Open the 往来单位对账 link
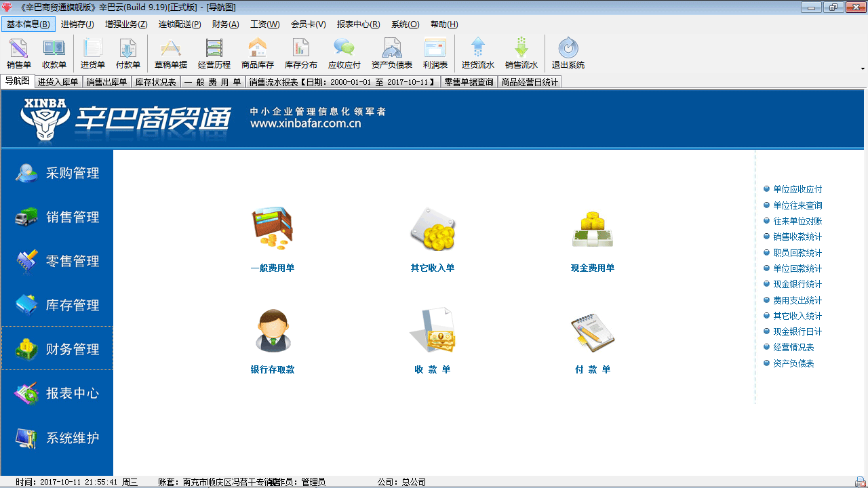Image resolution: width=868 pixels, height=488 pixels. (x=797, y=221)
